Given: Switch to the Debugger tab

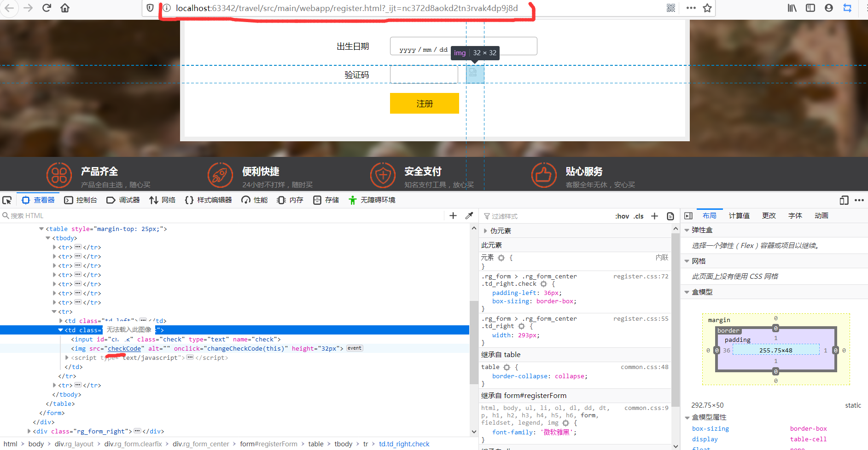Looking at the screenshot, I should 123,200.
